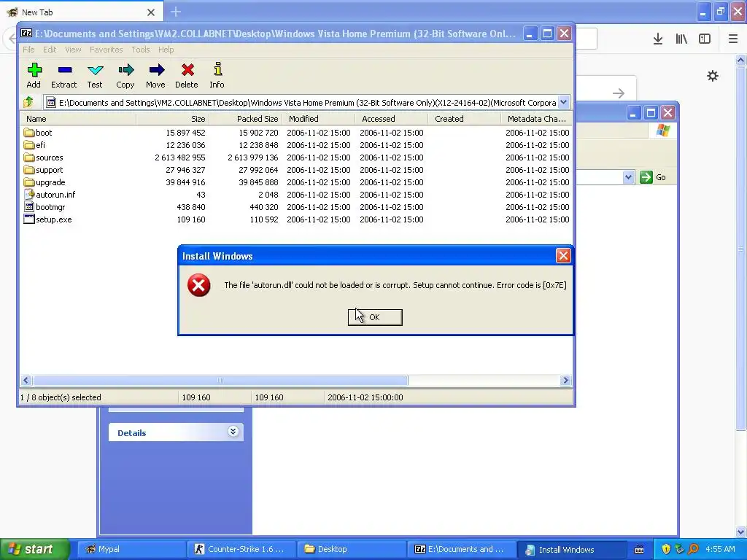
Task: Click the magnifier icon in system tray
Action: [x=693, y=549]
